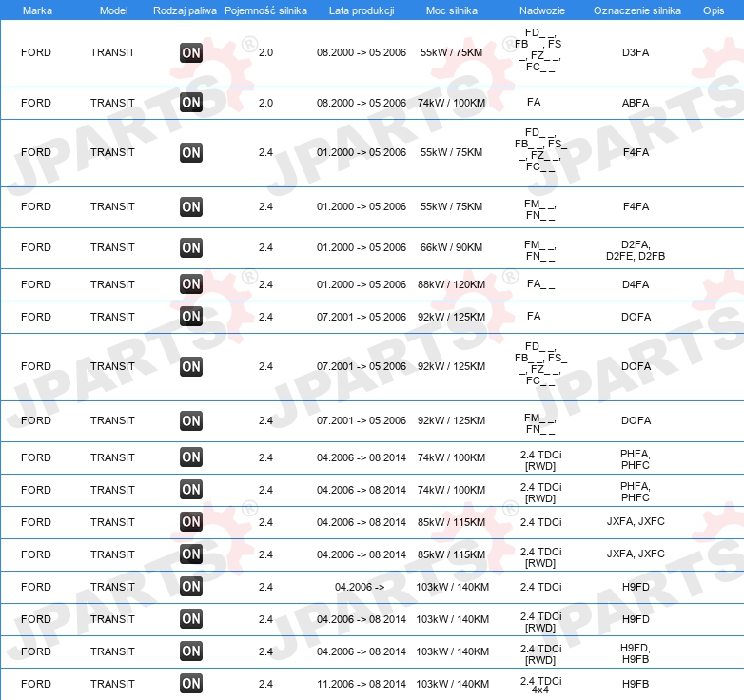Select 'JXFA, JXFC' in the non-RWD 2.4 TDCi row
744x700 pixels.
pyautogui.click(x=636, y=522)
